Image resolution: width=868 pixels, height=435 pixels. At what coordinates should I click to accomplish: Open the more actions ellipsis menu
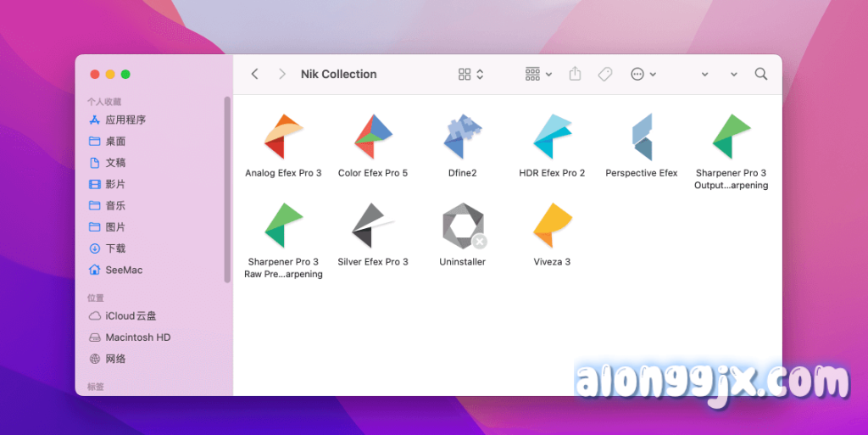click(x=643, y=75)
